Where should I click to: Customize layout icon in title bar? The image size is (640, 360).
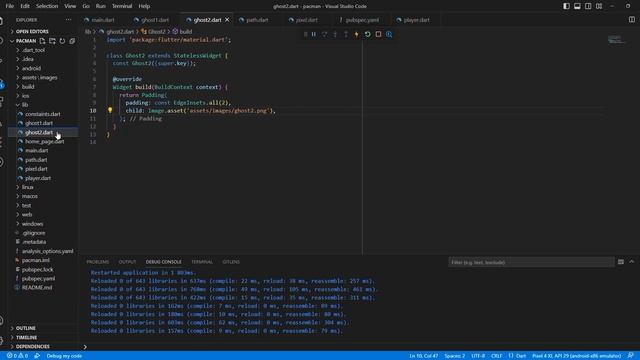point(599,6)
